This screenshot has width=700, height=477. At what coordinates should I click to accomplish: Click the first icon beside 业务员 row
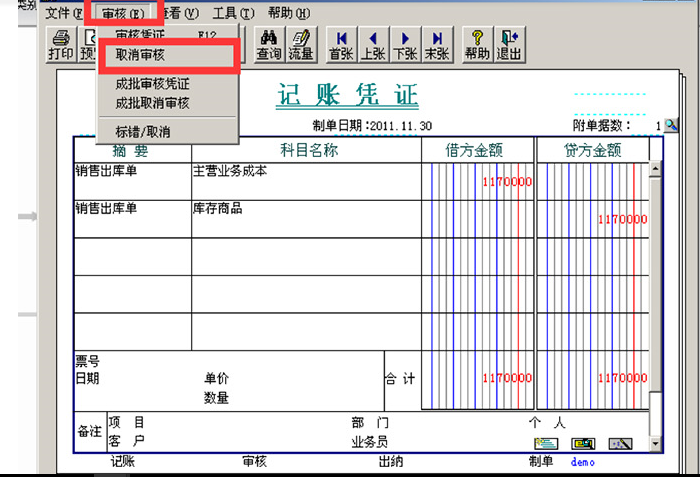coord(546,444)
